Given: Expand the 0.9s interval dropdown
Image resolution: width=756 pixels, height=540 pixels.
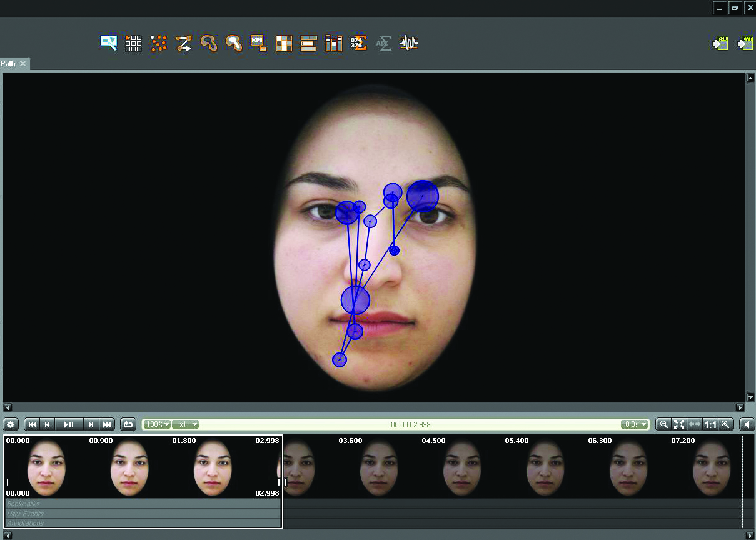Looking at the screenshot, I should [635, 424].
